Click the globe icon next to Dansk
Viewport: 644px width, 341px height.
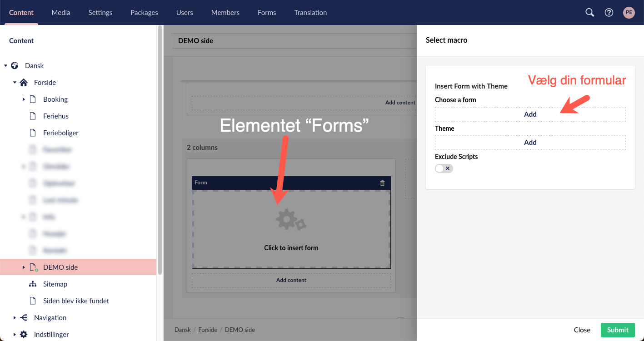coord(15,66)
